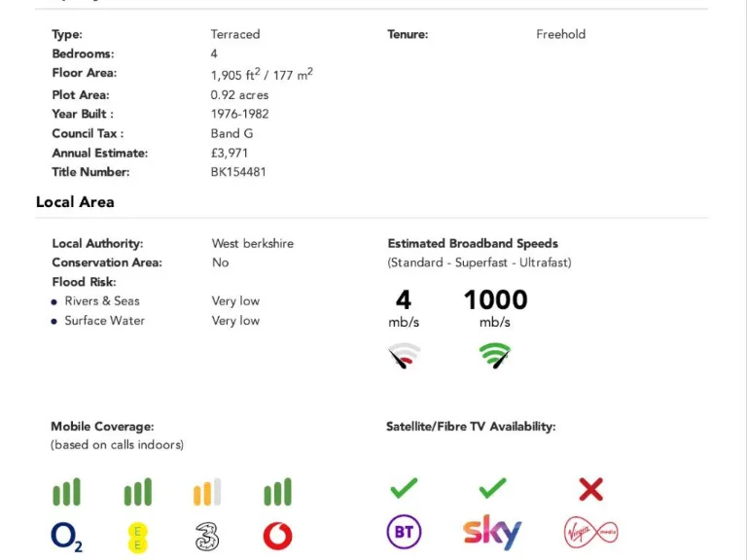Click the Rivers & Seas flood risk item
Image resolution: width=747 pixels, height=560 pixels.
[101, 301]
